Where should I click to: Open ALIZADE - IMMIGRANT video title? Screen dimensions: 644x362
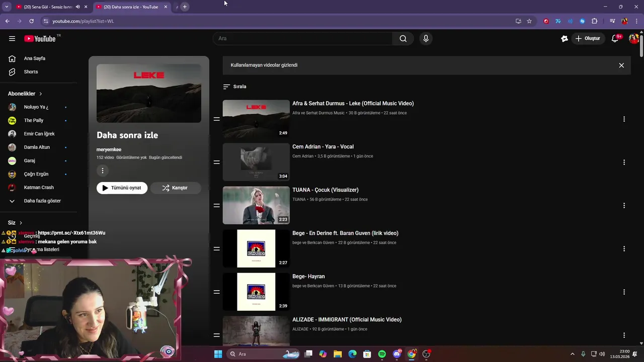click(347, 320)
